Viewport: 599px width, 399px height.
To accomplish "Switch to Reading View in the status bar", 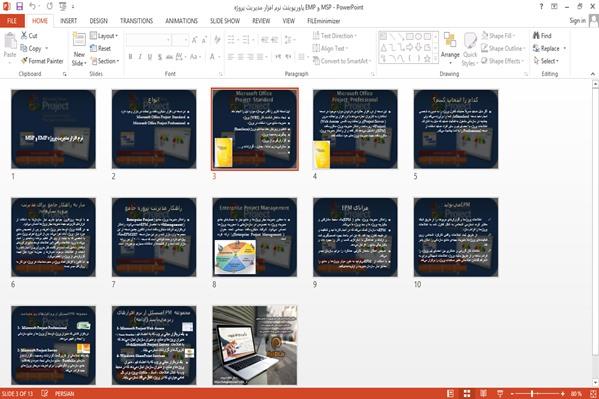I will [x=483, y=394].
